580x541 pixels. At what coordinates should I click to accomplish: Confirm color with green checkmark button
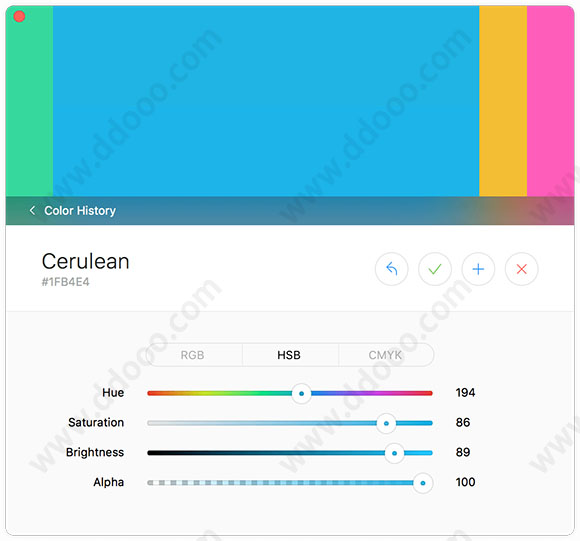pos(435,269)
